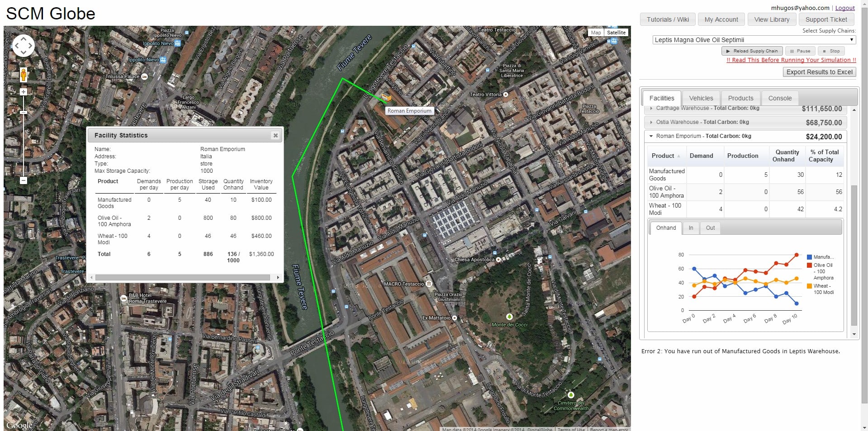
Task: Open the Facilities tab
Action: coord(661,98)
